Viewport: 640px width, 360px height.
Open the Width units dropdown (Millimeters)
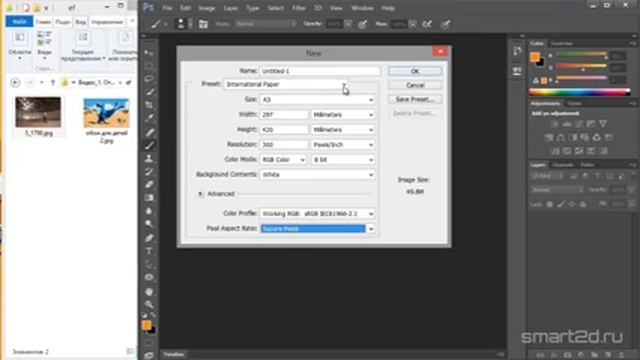click(343, 115)
